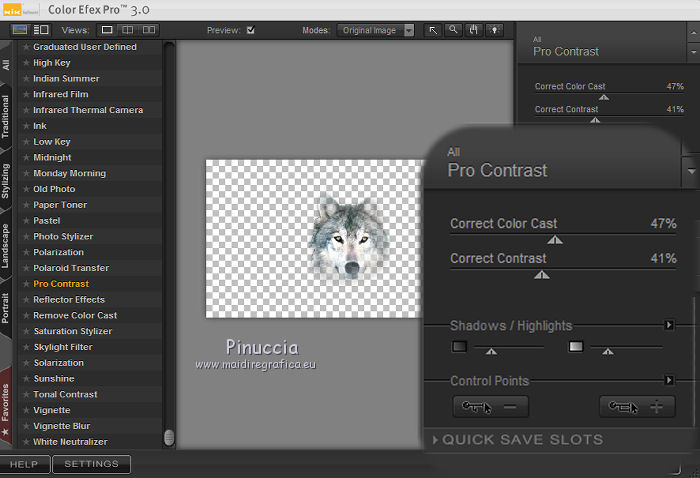Screen dimensions: 700x478
Task: Switch to the filter list text view icon
Action: point(41,30)
